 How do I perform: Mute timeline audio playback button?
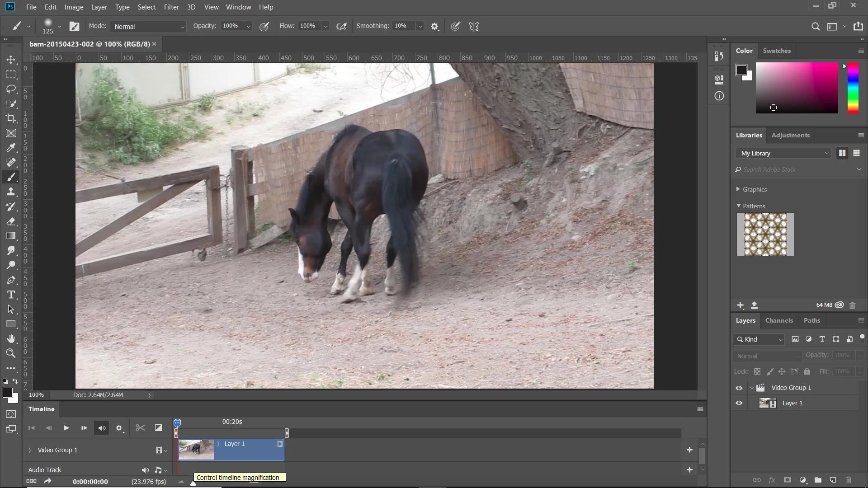pyautogui.click(x=102, y=428)
